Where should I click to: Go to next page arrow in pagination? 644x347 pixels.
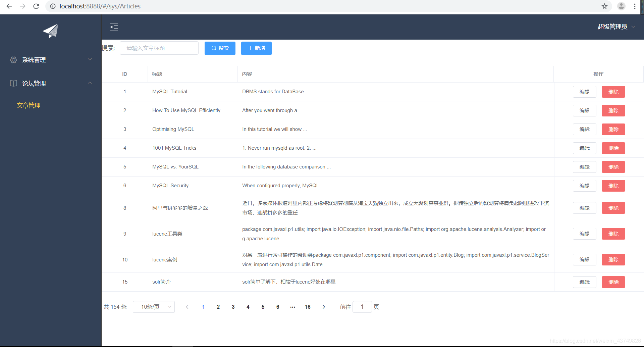[324, 307]
